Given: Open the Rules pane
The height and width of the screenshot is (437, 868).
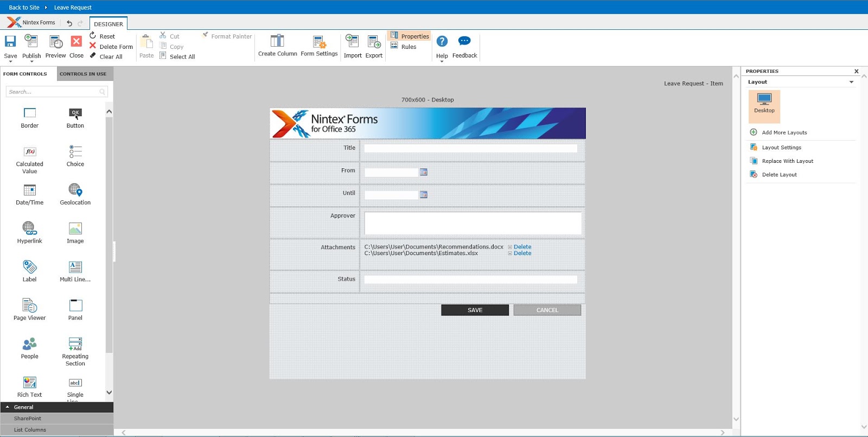Looking at the screenshot, I should 404,47.
